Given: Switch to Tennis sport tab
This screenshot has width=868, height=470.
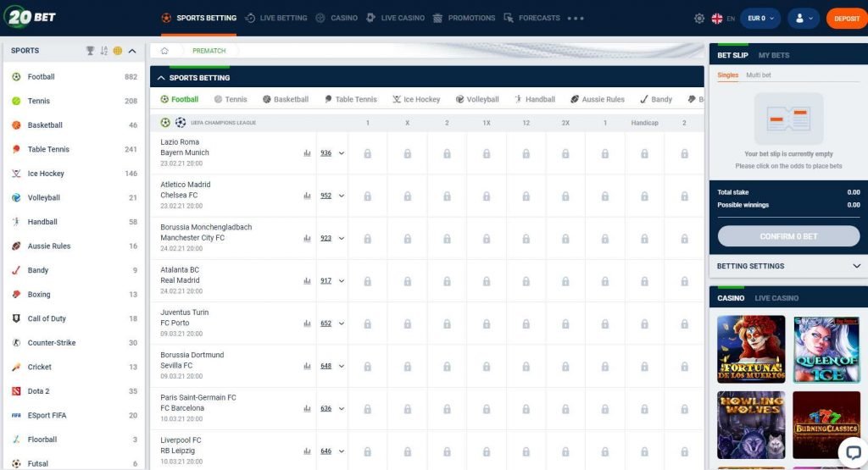Looking at the screenshot, I should (231, 100).
